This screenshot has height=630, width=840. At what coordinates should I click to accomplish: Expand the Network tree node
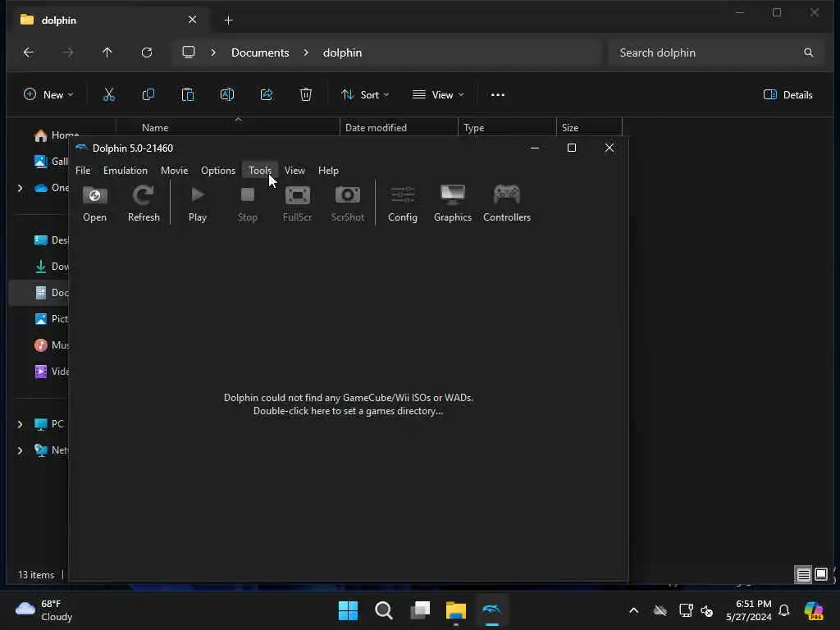coord(21,450)
